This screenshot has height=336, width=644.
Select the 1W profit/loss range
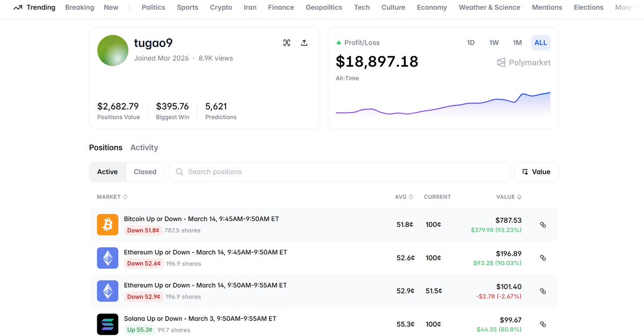click(x=494, y=43)
